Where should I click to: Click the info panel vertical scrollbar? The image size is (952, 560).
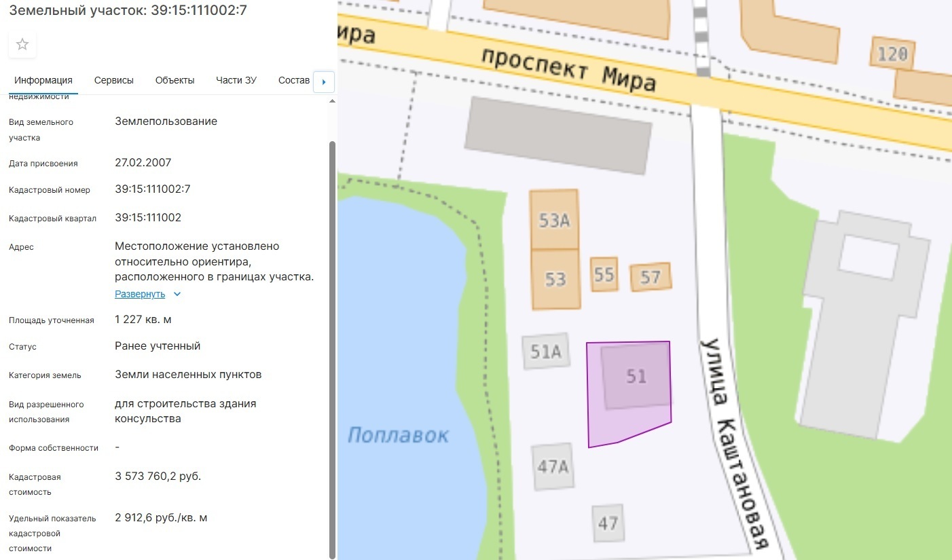tap(332, 339)
